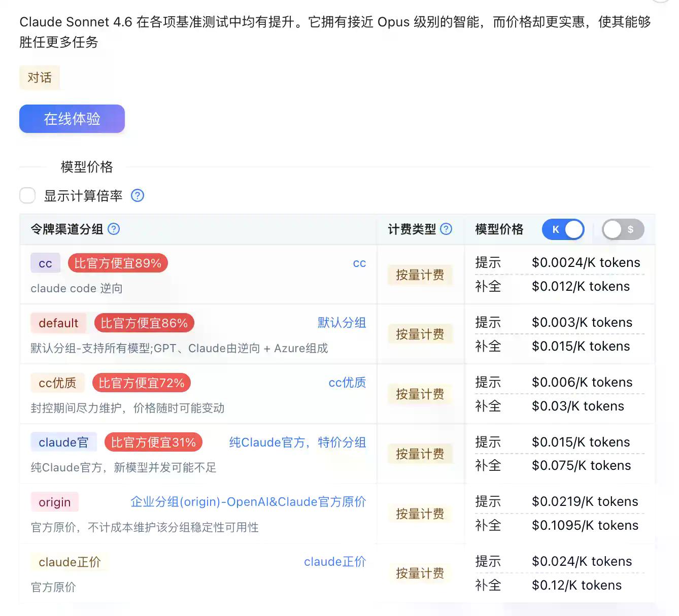Open the 默认分组 link

coord(342,323)
